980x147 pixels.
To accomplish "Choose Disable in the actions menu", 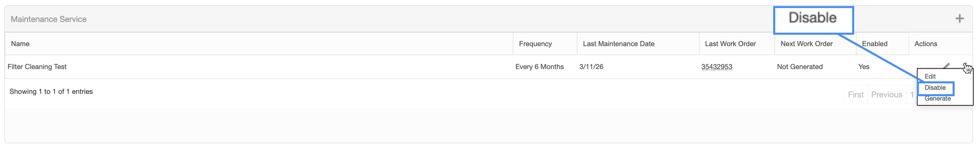I will pyautogui.click(x=935, y=88).
